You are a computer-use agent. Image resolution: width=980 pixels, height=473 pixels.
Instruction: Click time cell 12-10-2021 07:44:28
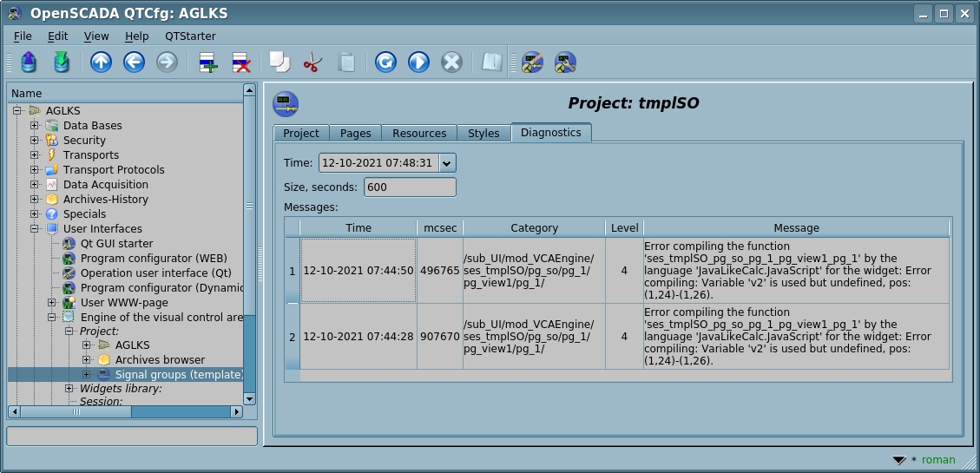358,336
